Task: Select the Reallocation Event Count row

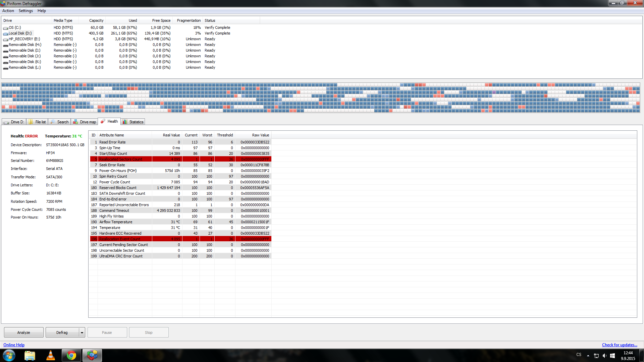Action: point(180,239)
